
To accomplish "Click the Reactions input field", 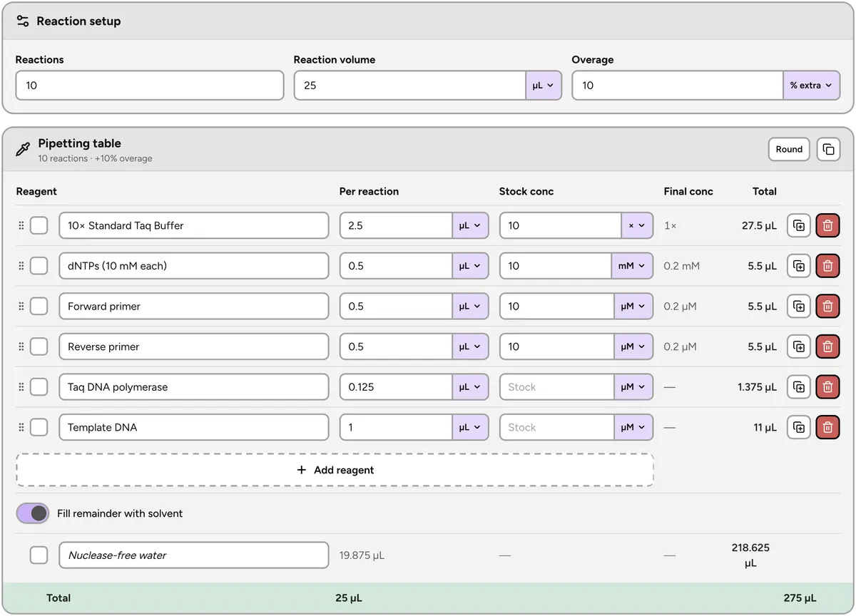I will pos(150,86).
